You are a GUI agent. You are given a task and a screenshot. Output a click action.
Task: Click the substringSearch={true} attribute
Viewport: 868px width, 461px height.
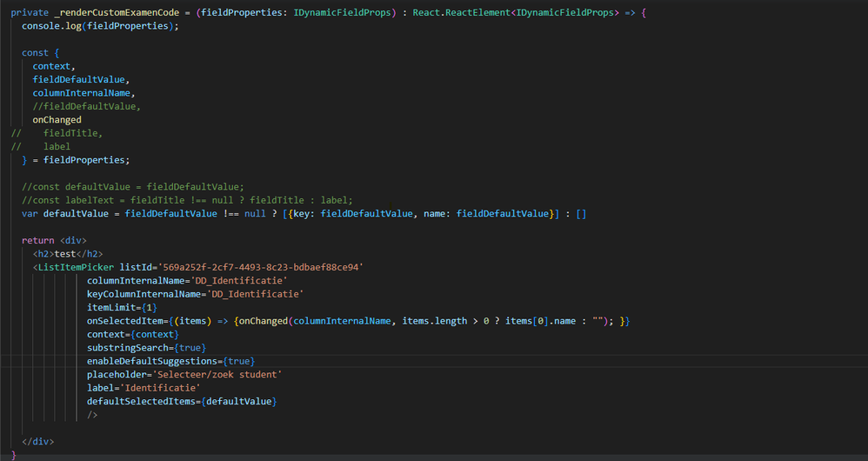pos(146,348)
